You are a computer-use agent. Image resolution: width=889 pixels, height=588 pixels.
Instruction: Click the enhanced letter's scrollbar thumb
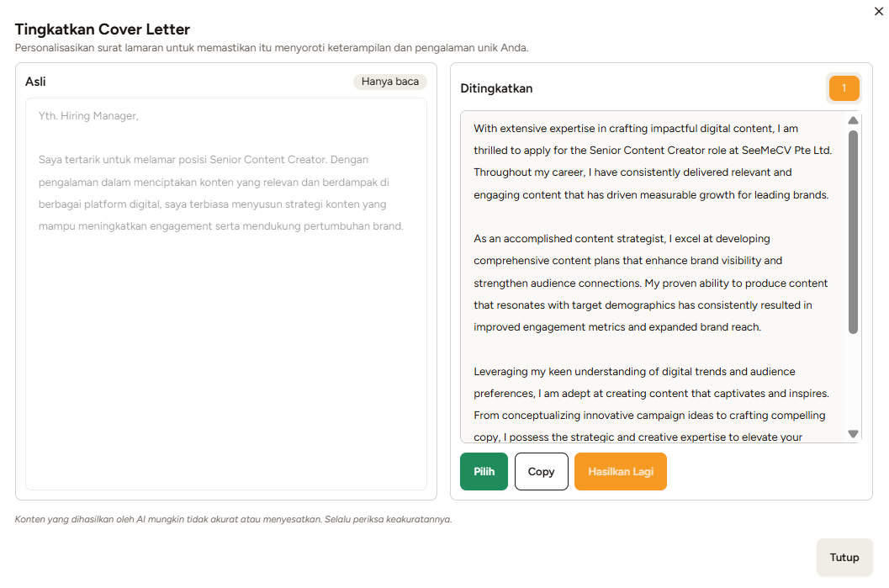point(853,231)
